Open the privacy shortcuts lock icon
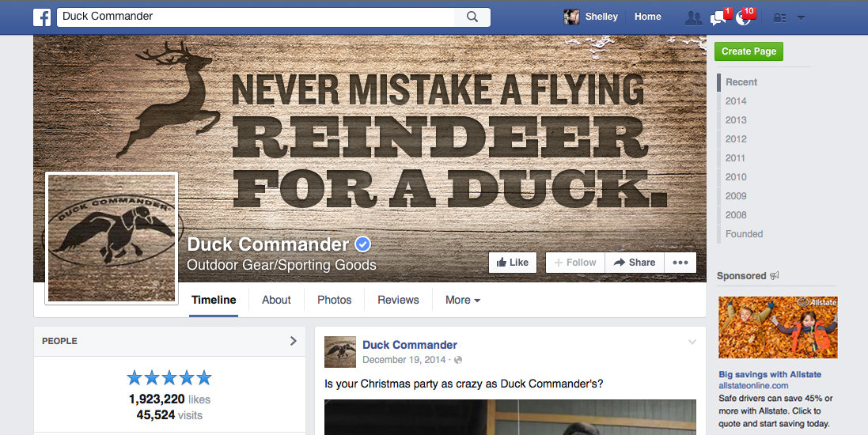 coord(779,17)
